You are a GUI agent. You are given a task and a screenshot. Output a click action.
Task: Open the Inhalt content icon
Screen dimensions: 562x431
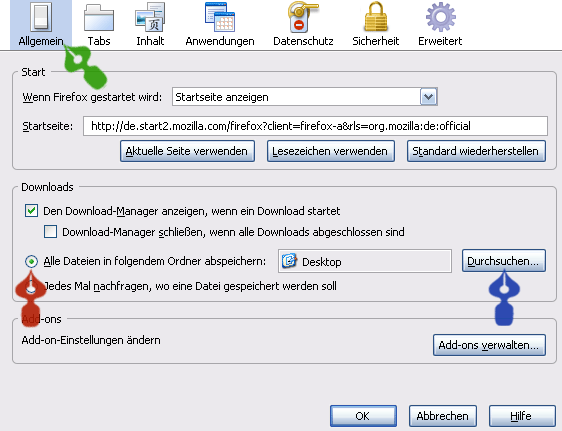150,17
